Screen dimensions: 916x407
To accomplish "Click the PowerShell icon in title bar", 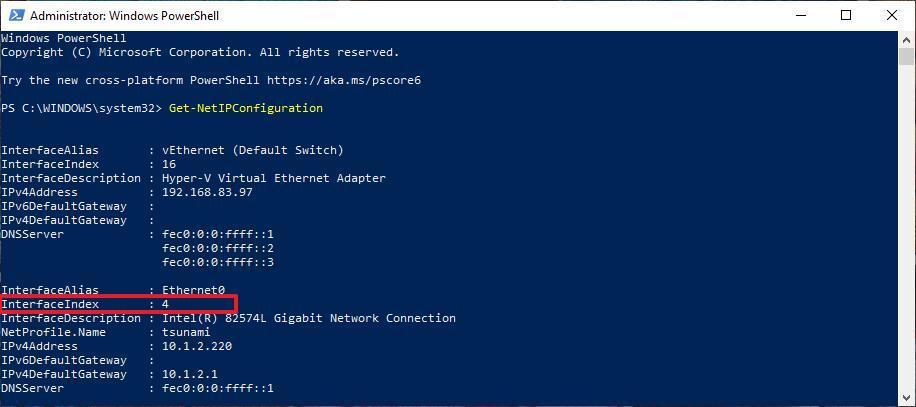I will tap(14, 16).
